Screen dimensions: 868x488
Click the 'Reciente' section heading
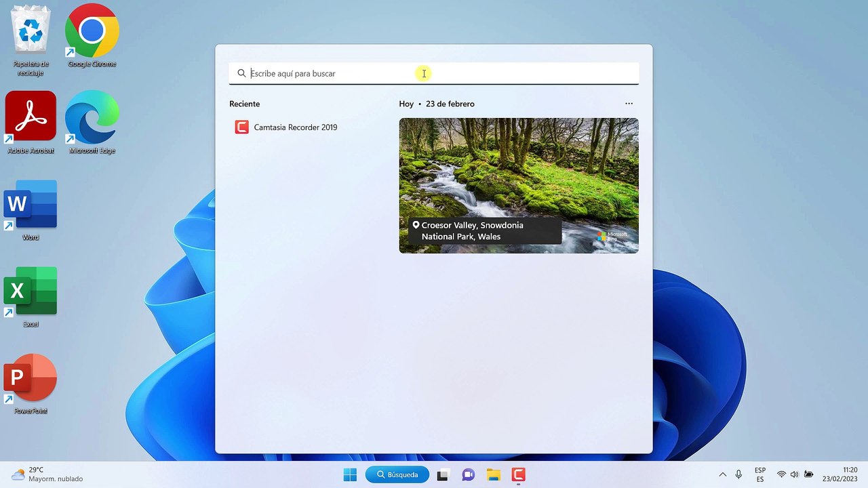[x=244, y=104]
